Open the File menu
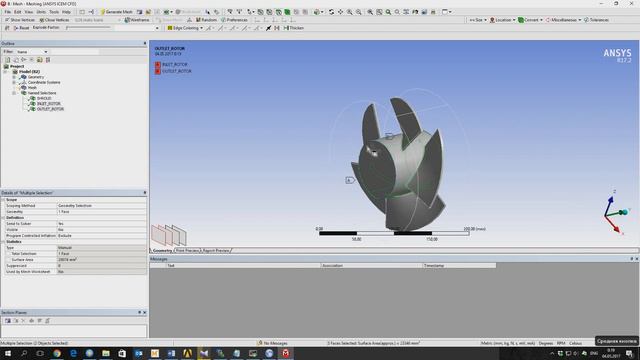640x360 pixels. click(8, 12)
